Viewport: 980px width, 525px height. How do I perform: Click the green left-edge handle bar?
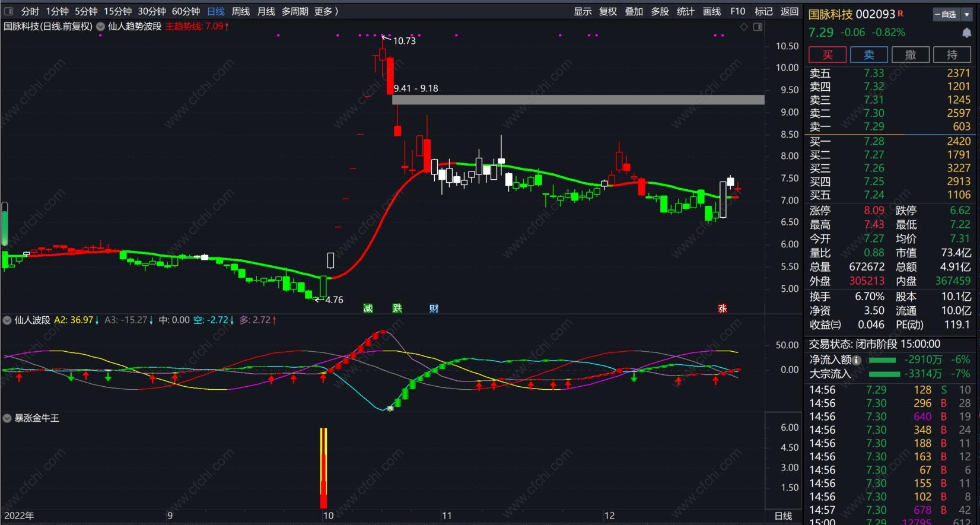pyautogui.click(x=5, y=224)
